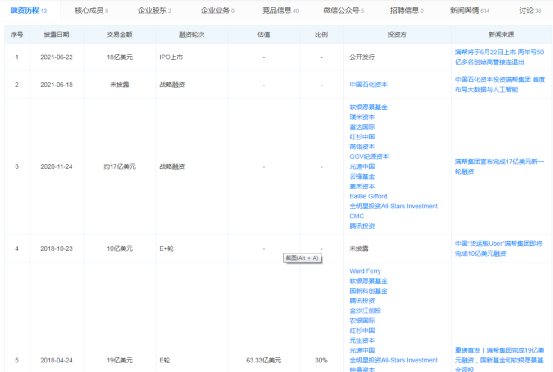The width and height of the screenshot is (553, 372).
Task: Open investor link 云锋基金
Action: click(362, 176)
